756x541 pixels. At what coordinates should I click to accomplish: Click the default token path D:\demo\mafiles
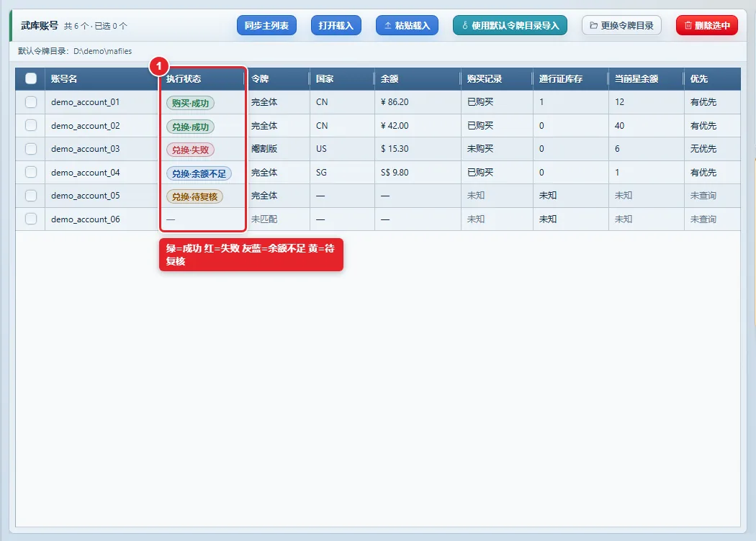(x=103, y=51)
